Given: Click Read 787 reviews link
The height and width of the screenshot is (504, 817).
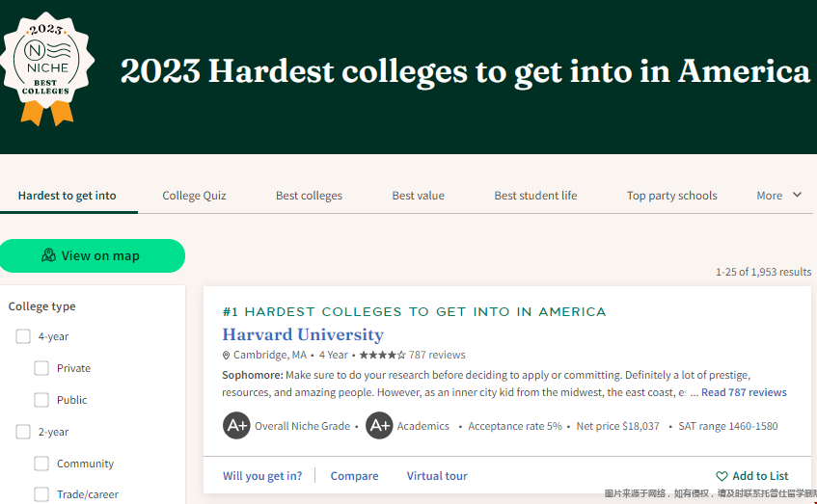Looking at the screenshot, I should (743, 392).
